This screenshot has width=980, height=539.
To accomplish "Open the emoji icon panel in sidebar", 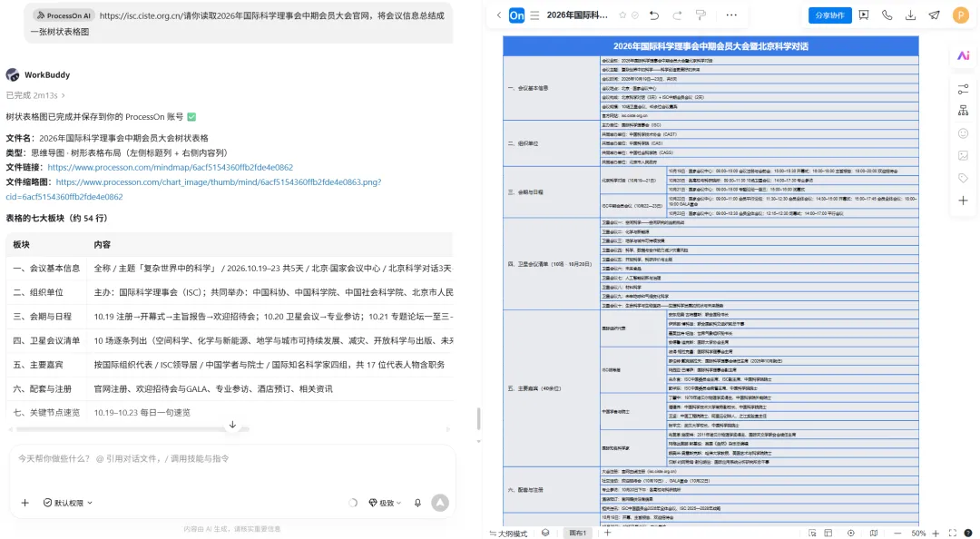I will (963, 133).
